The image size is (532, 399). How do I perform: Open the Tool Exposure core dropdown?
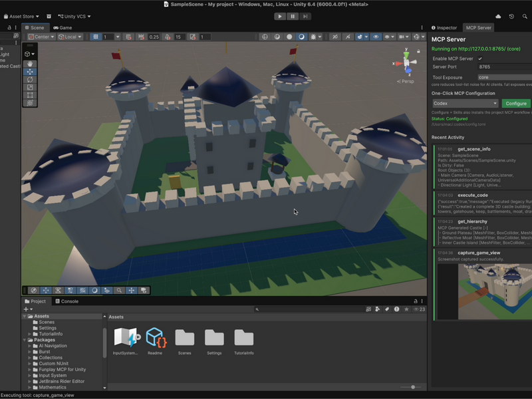point(505,77)
